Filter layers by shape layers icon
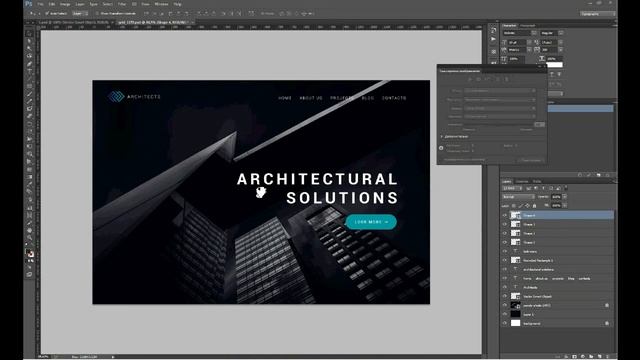This screenshot has width=640, height=360. (551, 188)
